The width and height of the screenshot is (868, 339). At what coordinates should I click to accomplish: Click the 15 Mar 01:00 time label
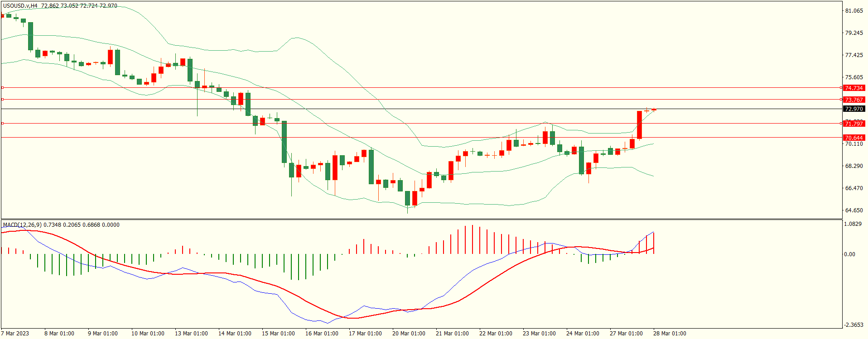tap(278, 334)
